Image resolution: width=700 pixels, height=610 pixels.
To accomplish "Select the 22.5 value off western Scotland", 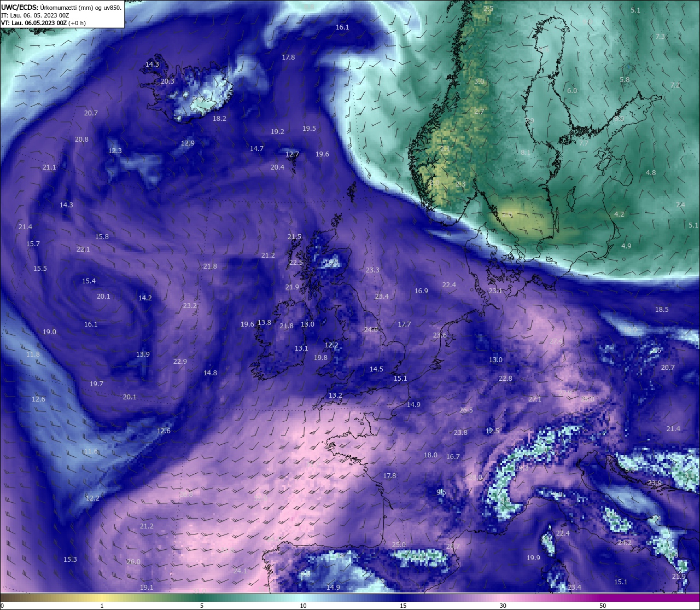I will pyautogui.click(x=296, y=262).
